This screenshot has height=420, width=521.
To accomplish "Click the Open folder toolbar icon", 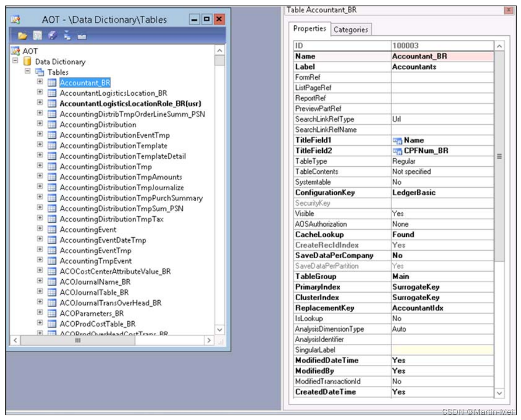I will 22,36.
